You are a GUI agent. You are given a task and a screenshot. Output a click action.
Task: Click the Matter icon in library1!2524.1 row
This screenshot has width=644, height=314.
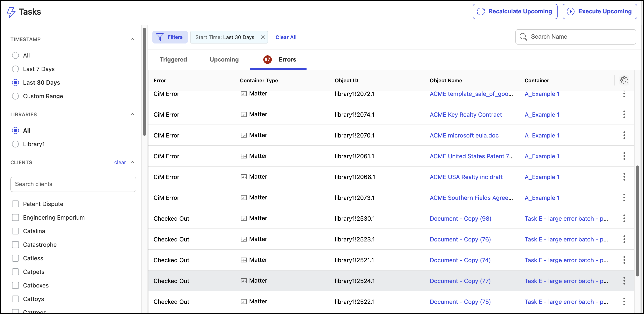tap(243, 281)
